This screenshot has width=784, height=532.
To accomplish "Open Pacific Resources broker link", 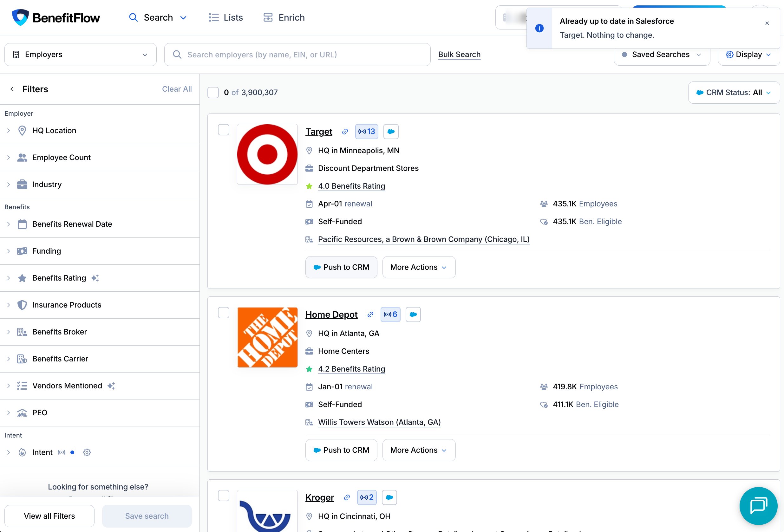I will click(x=424, y=239).
